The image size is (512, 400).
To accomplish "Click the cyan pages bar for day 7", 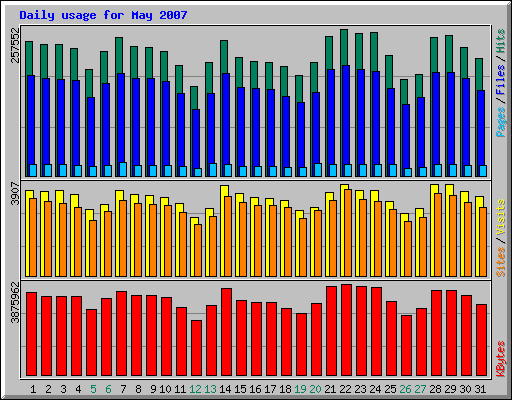I will (123, 170).
